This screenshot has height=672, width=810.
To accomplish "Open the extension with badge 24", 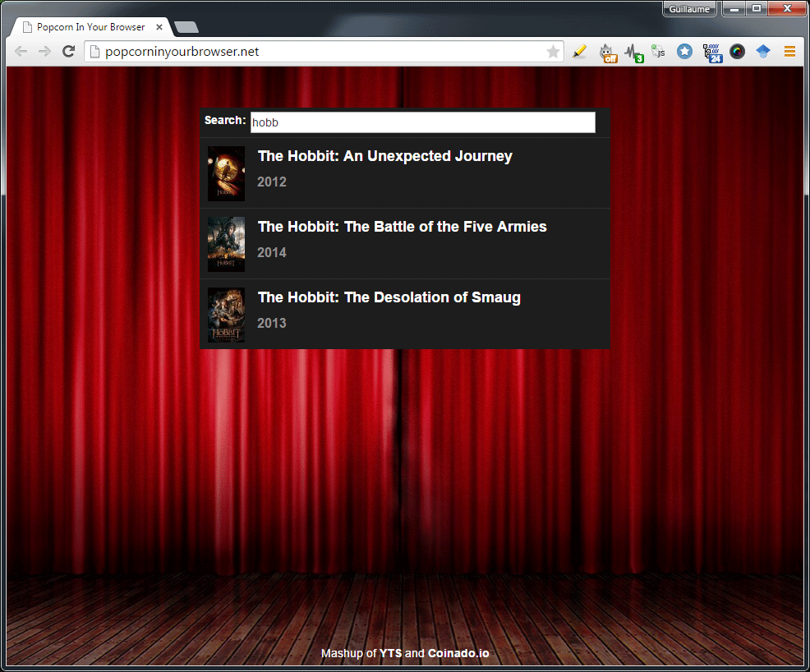I will pyautogui.click(x=711, y=53).
